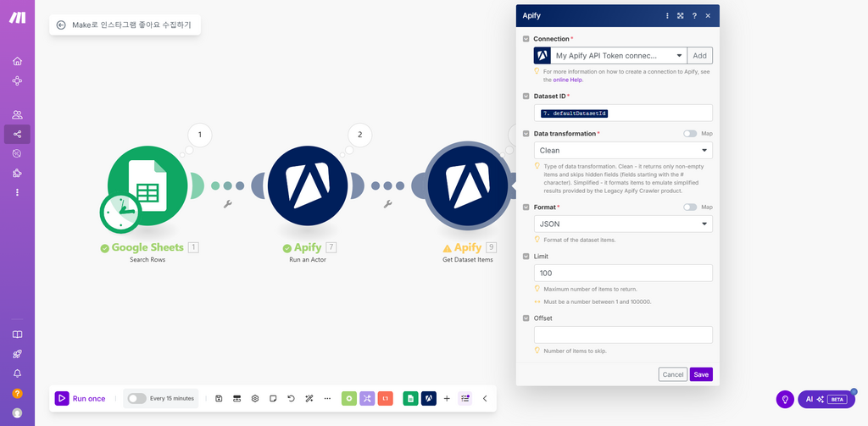Click Cancel in the Apify panel
Screen dimensions: 868x426
pyautogui.click(x=672, y=374)
